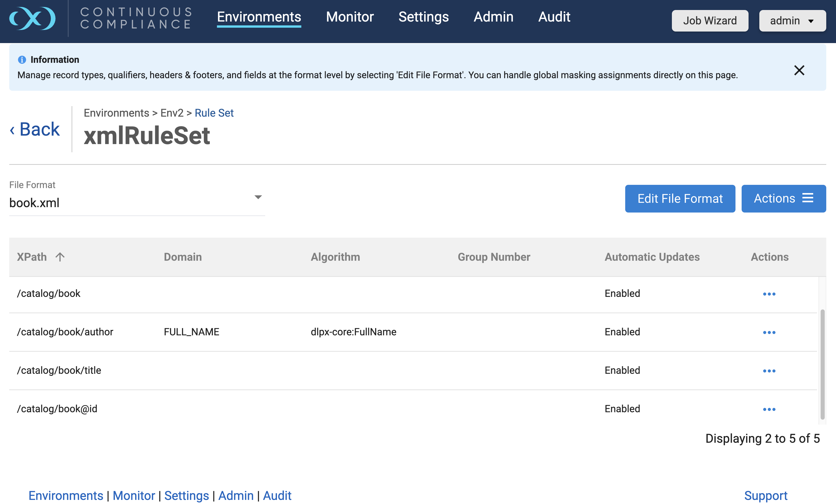This screenshot has height=504, width=836.
Task: Switch to the Monitor tab
Action: [350, 17]
